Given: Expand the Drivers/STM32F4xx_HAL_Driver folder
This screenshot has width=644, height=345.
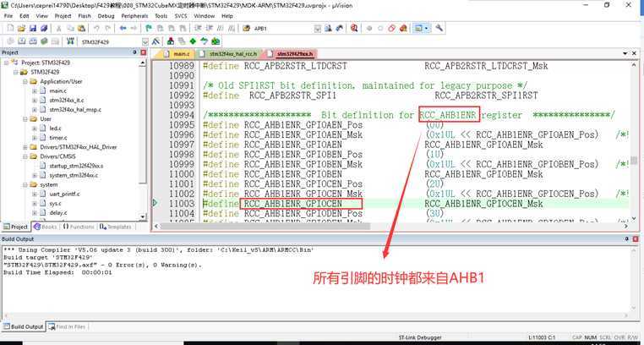Looking at the screenshot, I should [x=25, y=147].
